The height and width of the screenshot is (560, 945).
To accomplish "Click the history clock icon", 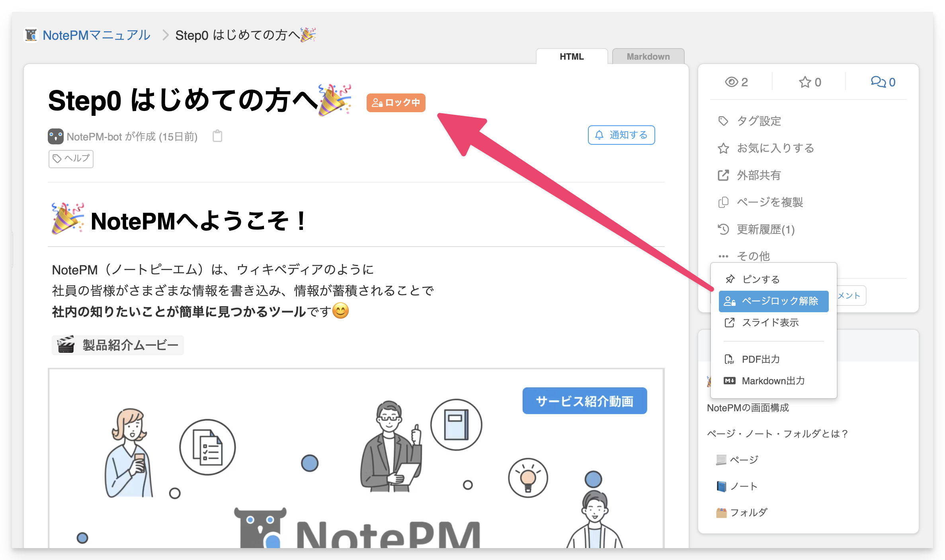I will pos(723,229).
